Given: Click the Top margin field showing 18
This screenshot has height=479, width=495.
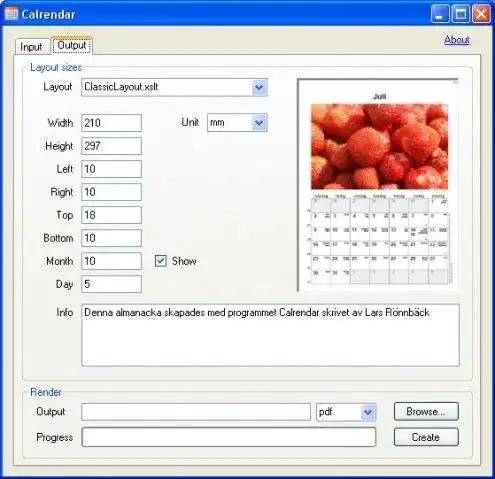Looking at the screenshot, I should (x=111, y=215).
